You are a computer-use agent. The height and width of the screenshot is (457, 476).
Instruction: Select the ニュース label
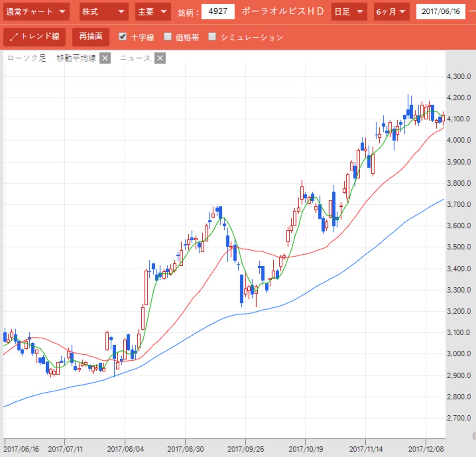[x=135, y=58]
